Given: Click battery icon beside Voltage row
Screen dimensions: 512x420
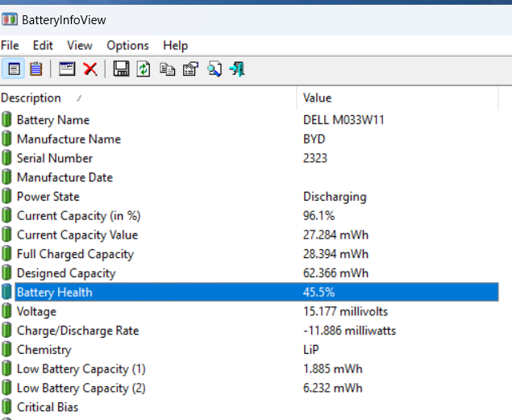Looking at the screenshot, I should tap(6, 311).
